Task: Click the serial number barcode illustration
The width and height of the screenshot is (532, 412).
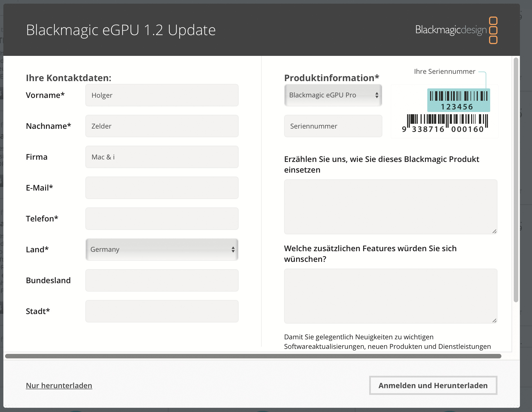Action: click(445, 111)
